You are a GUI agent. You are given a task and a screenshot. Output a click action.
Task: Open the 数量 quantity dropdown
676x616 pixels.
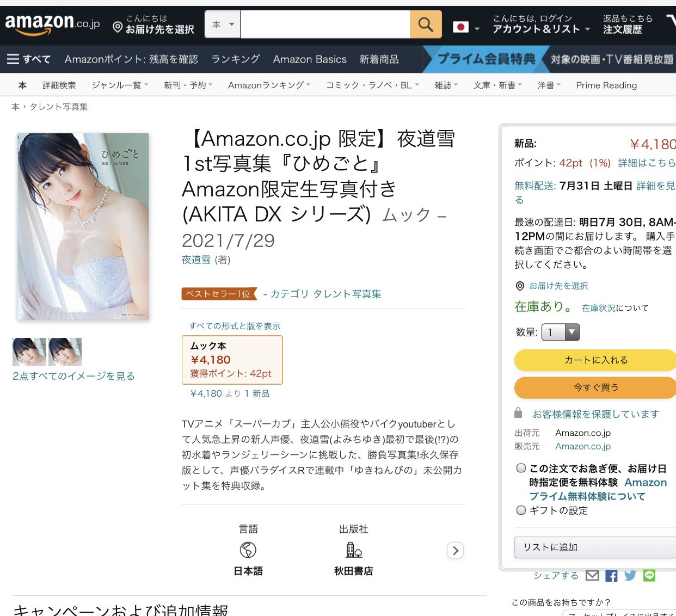[561, 332]
